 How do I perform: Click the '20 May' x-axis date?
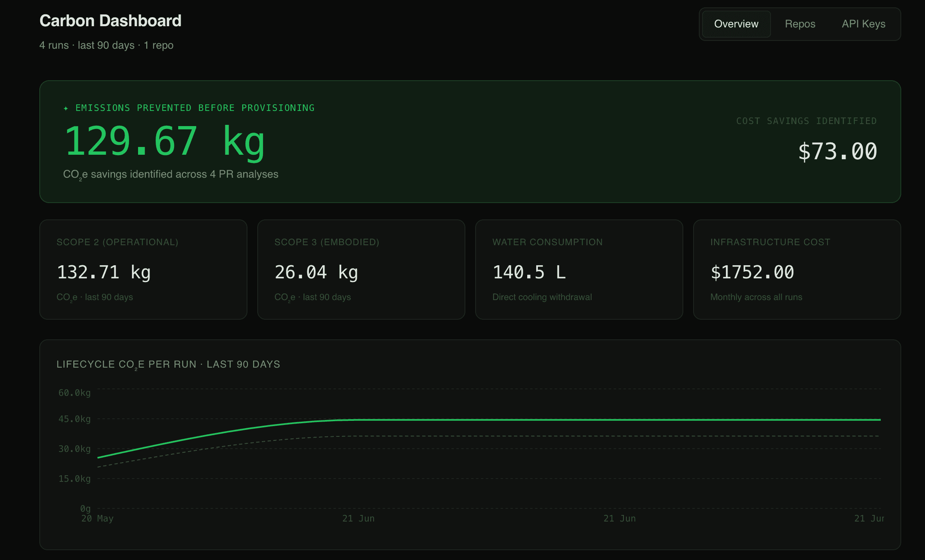[97, 519]
